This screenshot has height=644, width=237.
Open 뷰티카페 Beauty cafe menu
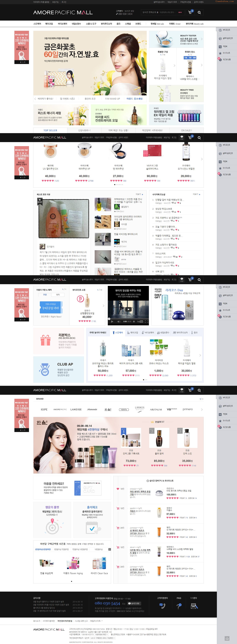coord(194,24)
